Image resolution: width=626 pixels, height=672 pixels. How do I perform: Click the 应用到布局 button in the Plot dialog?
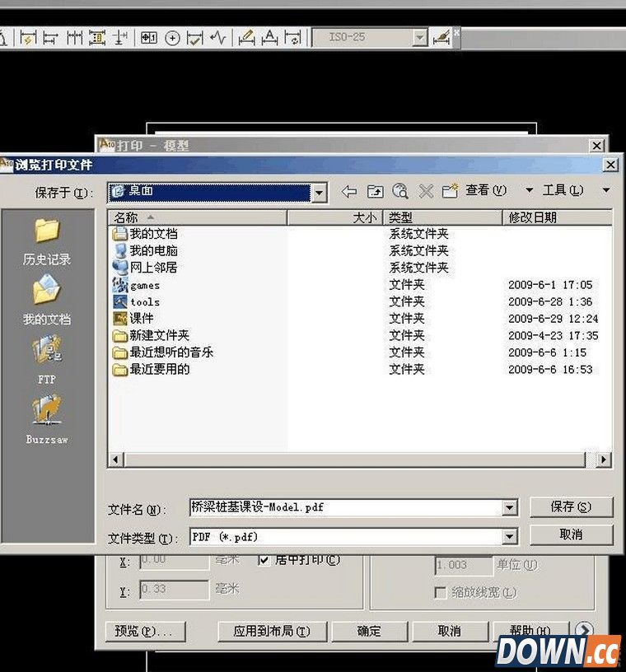coord(272,632)
